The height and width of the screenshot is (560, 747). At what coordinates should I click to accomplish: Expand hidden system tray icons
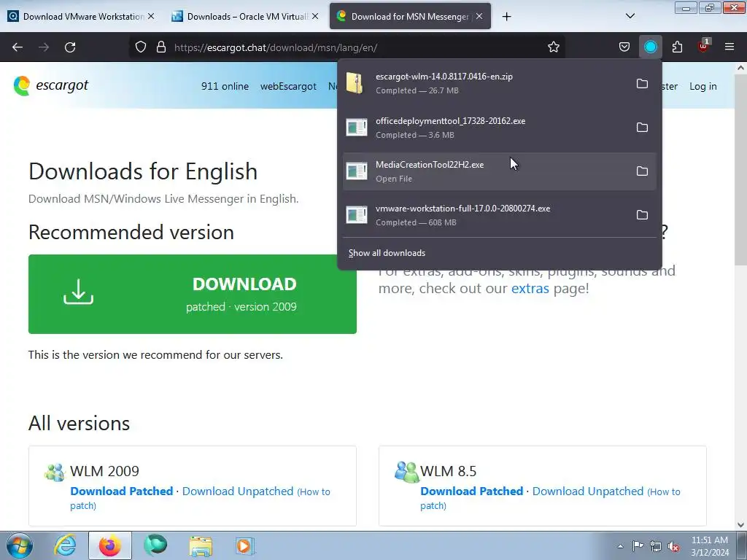[620, 547]
